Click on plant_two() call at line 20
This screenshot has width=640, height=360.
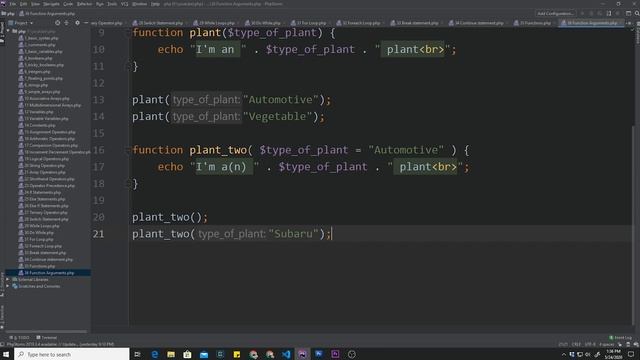(170, 217)
